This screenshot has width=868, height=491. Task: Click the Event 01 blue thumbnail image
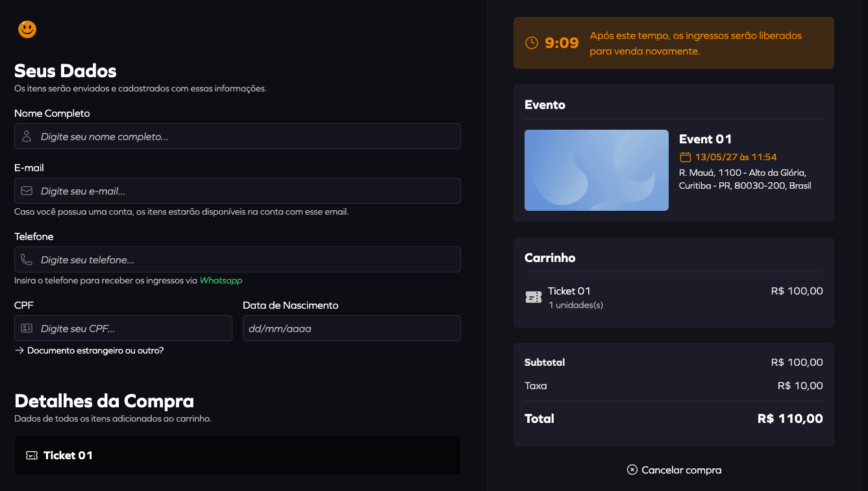596,170
